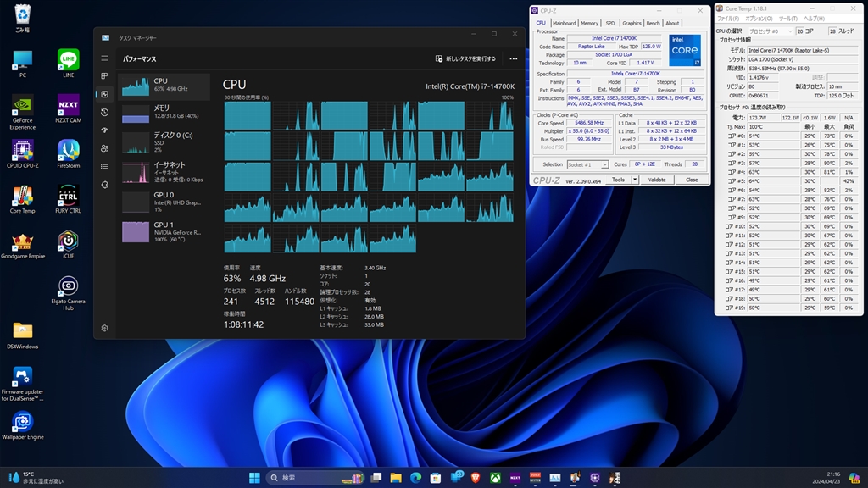
Task: Switch to the Mainboard tab in CPU-Z
Action: click(x=564, y=23)
